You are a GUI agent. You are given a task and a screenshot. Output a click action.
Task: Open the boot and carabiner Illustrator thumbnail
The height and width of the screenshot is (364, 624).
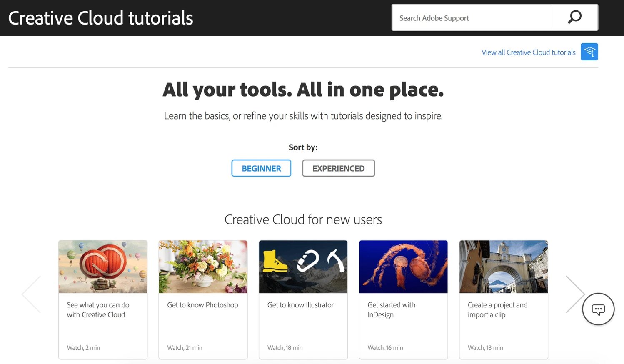tap(303, 267)
